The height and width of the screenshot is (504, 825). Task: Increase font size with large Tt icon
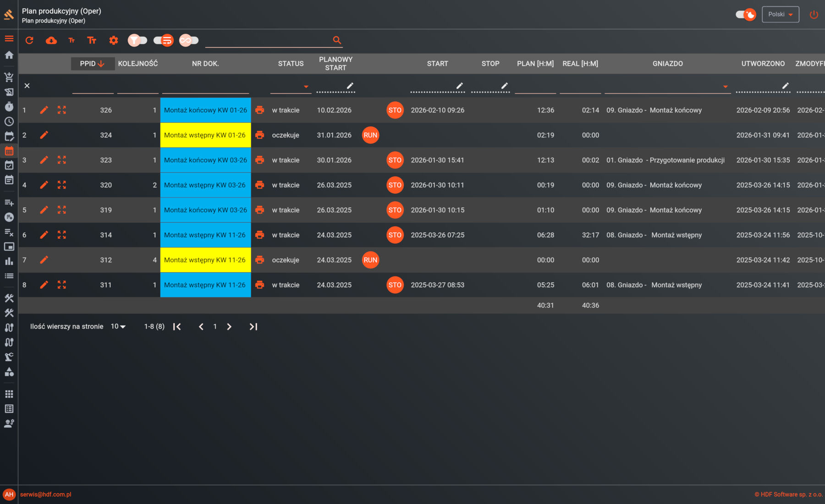tap(92, 40)
